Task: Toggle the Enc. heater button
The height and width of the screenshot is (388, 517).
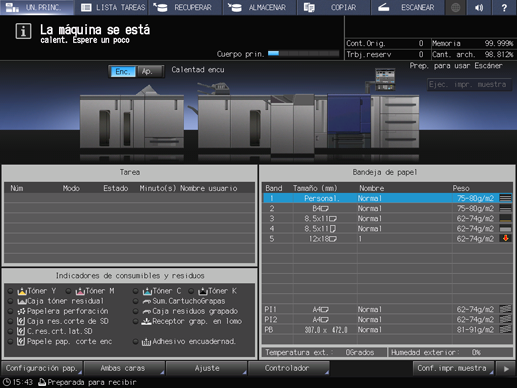Action: (122, 71)
